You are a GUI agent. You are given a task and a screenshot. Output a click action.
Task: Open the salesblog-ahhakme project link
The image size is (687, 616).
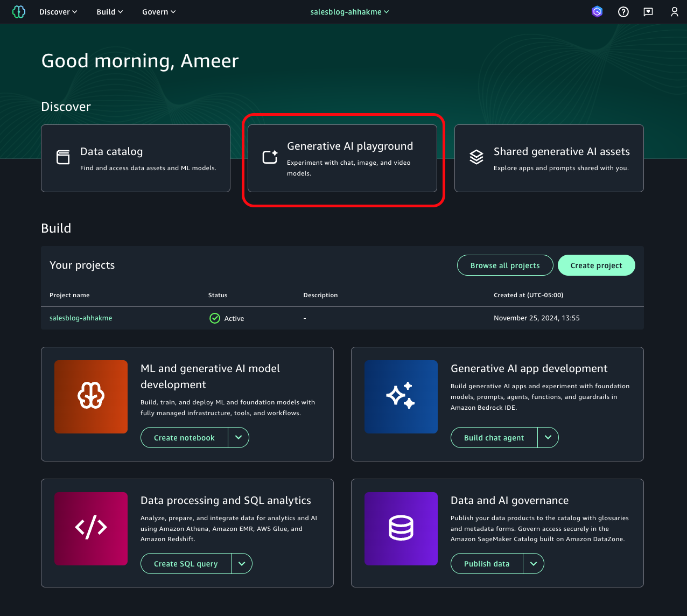click(81, 318)
